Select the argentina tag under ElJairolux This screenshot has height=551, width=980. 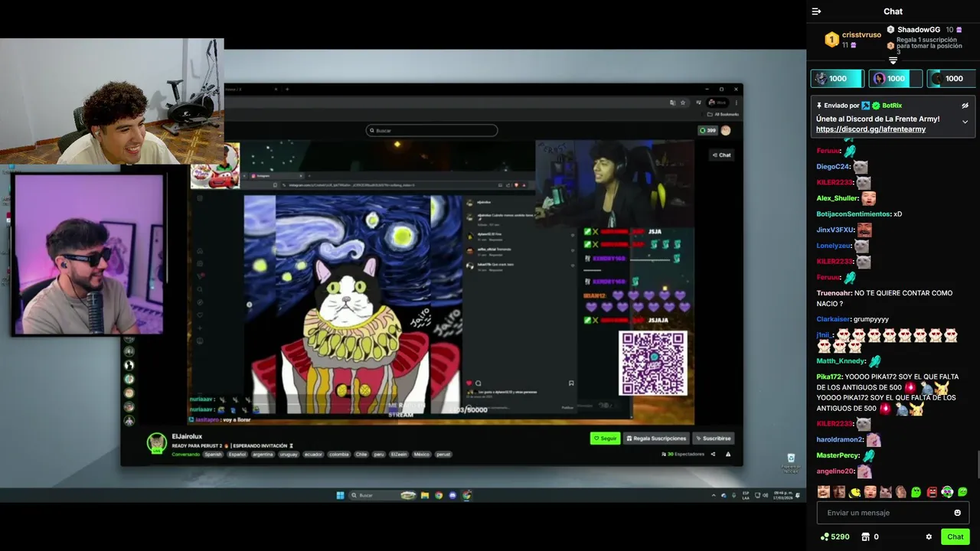263,455
